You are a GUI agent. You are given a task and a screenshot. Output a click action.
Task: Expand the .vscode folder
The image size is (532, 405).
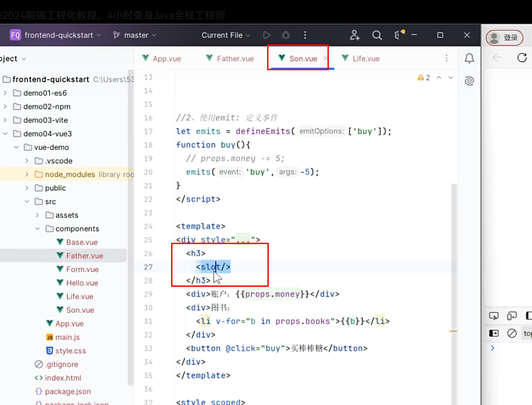[27, 161]
